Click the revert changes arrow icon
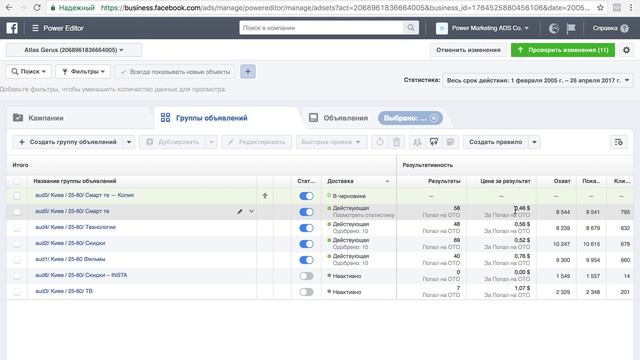 click(x=380, y=142)
